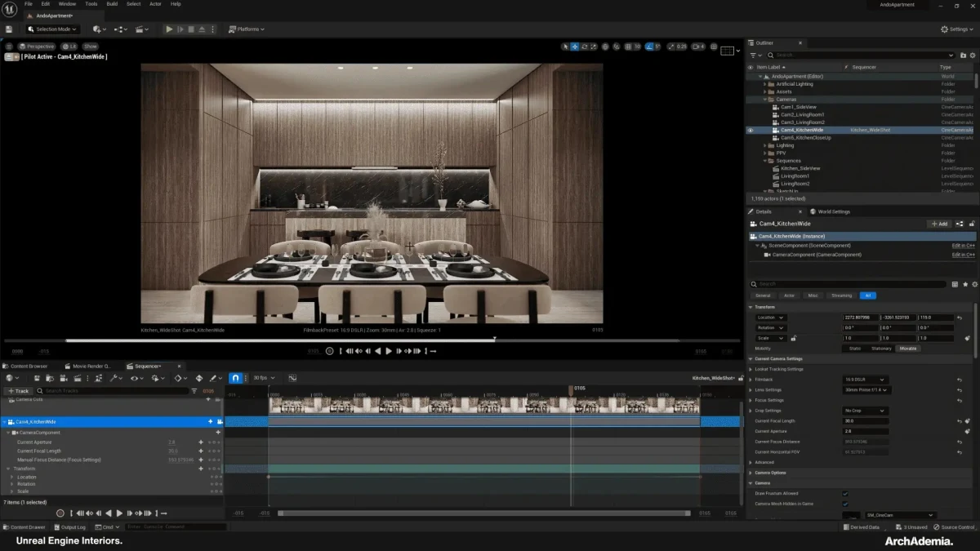Image resolution: width=980 pixels, height=551 pixels.
Task: Click the + Track button
Action: pos(18,391)
